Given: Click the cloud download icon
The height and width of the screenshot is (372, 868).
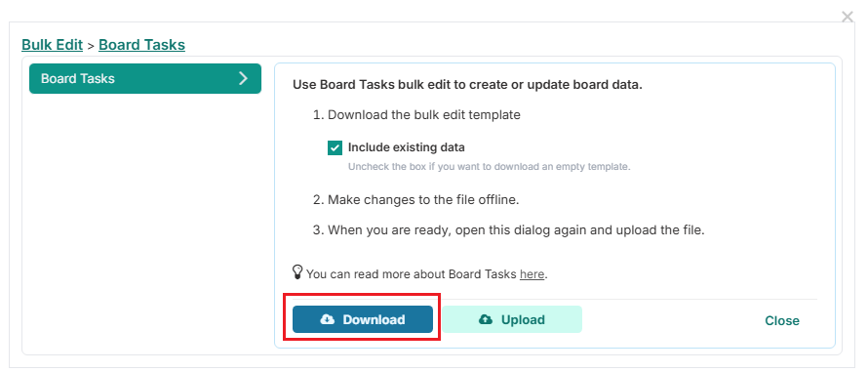Looking at the screenshot, I should tap(327, 319).
